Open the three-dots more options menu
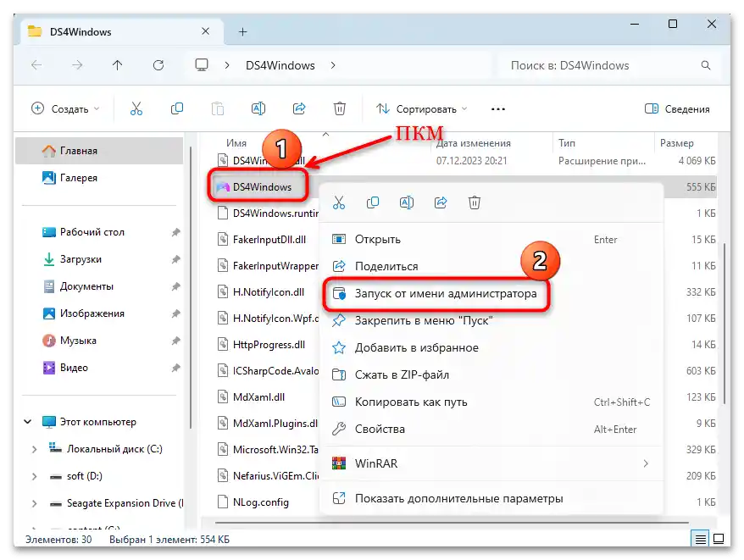744x560 pixels. click(x=497, y=109)
